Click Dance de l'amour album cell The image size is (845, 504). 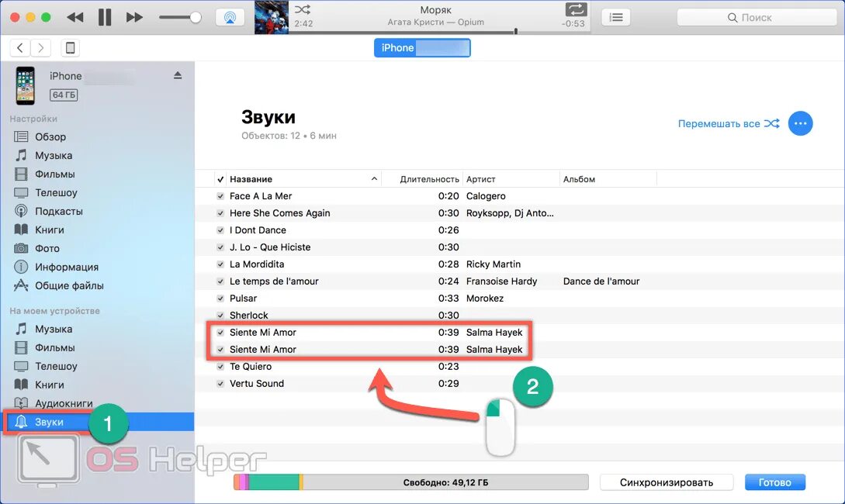(x=601, y=281)
